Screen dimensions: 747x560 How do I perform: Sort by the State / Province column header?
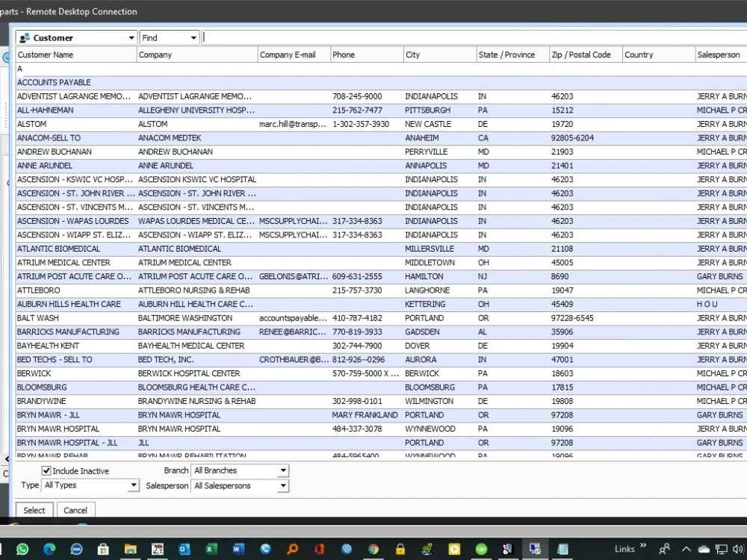click(512, 55)
